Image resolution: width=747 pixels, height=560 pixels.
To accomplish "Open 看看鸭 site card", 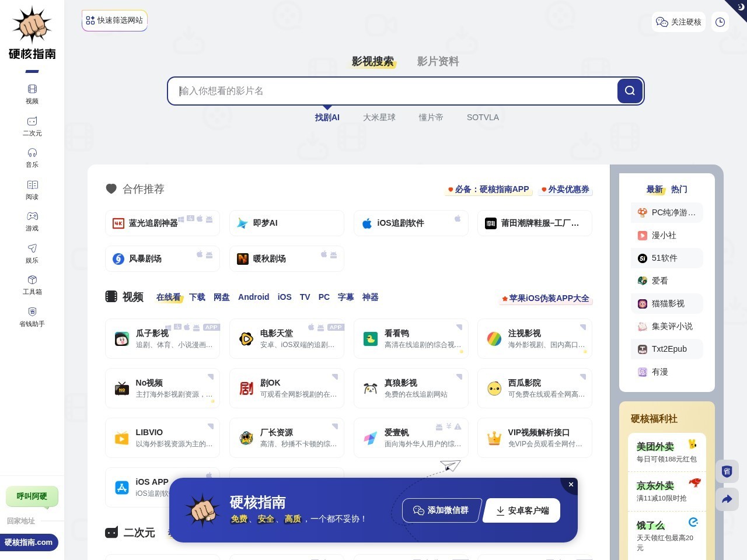I will [x=411, y=338].
